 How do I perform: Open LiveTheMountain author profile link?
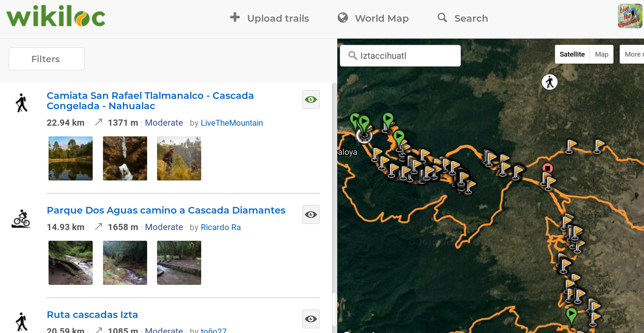[232, 123]
